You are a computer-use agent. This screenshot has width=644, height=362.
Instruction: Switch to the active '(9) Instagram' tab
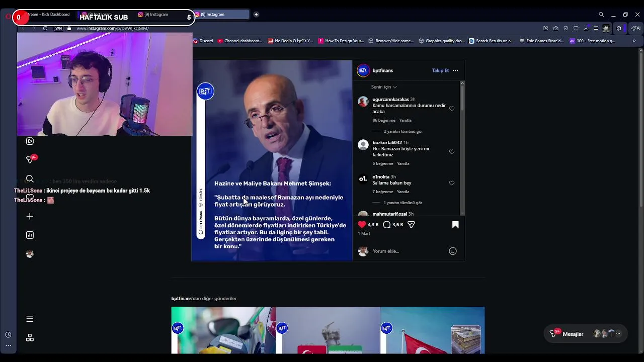click(221, 15)
